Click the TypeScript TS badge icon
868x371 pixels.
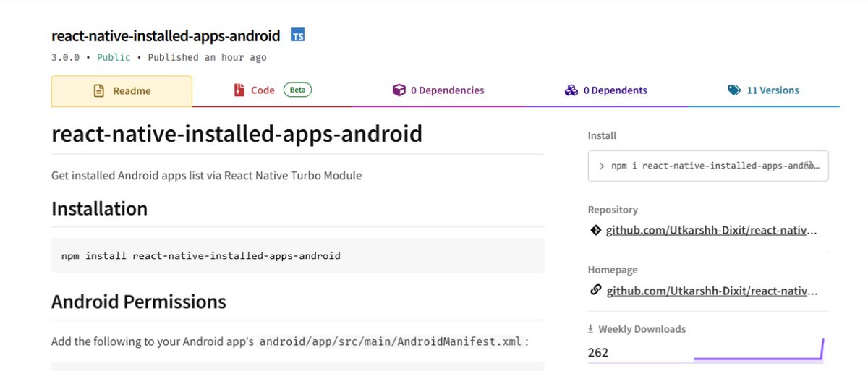(297, 35)
